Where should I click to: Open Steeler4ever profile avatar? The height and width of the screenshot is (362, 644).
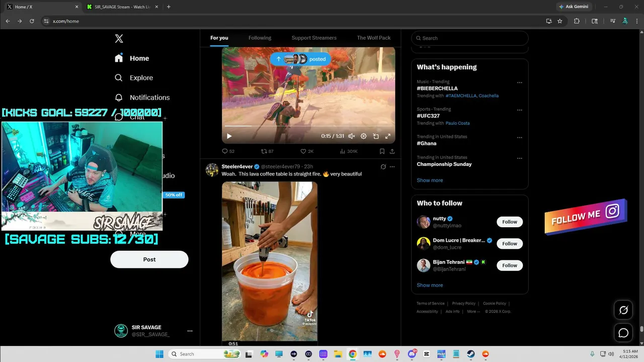(x=212, y=169)
